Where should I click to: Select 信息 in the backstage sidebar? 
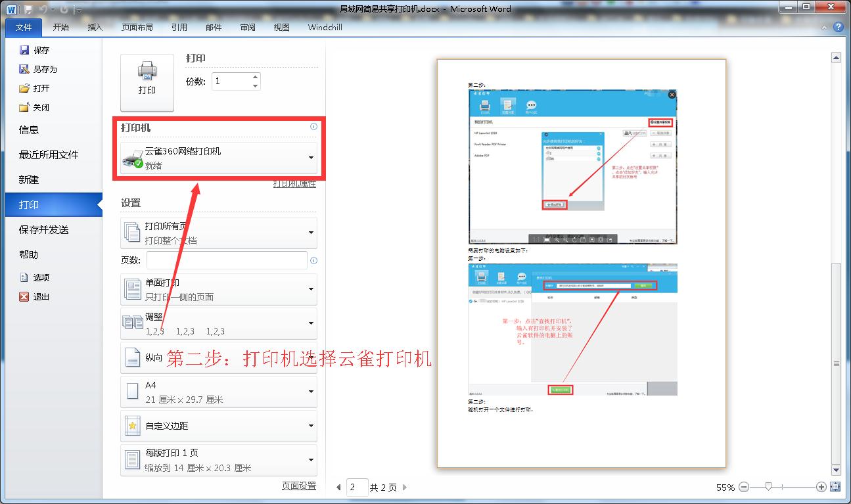coord(29,130)
